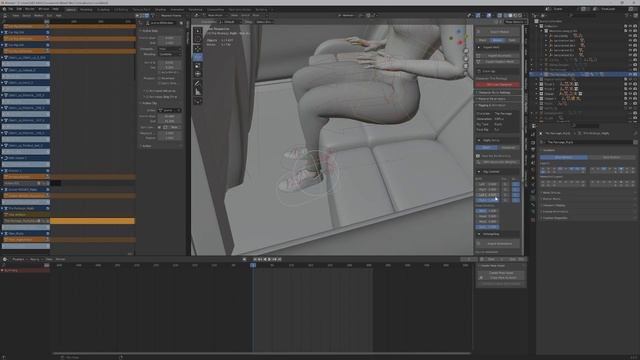
Task: Click the viewport navigation axis gizmo
Action: coord(458,37)
